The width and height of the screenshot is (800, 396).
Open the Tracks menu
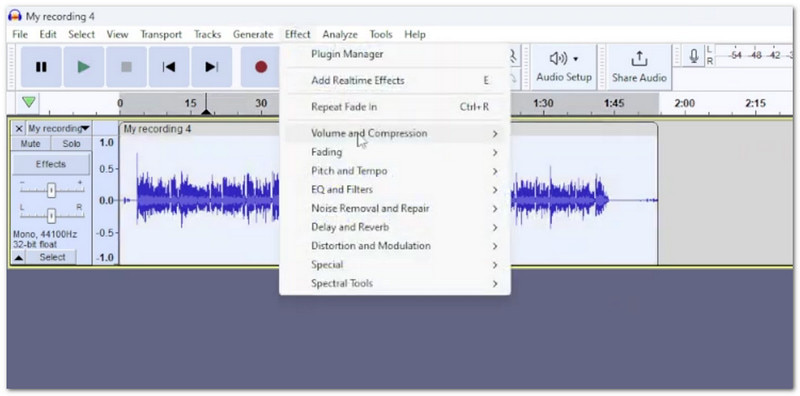tap(208, 35)
